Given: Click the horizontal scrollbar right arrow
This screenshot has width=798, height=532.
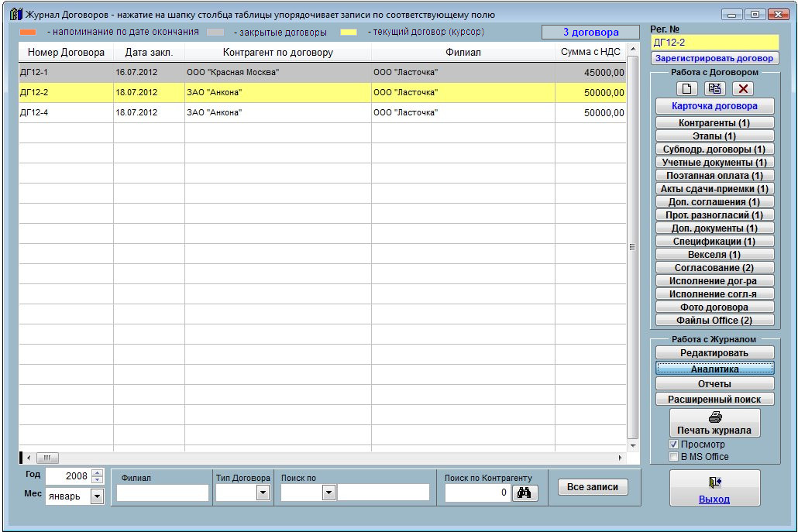Looking at the screenshot, I should [x=621, y=458].
